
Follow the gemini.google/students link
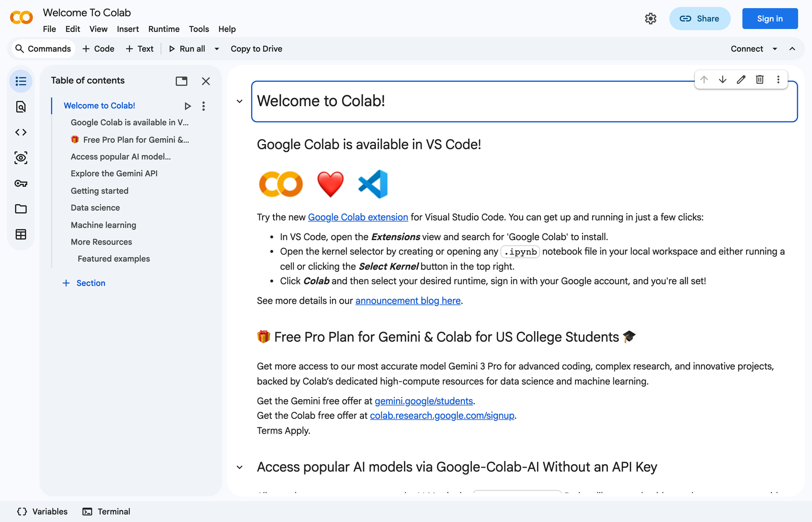[x=423, y=401]
